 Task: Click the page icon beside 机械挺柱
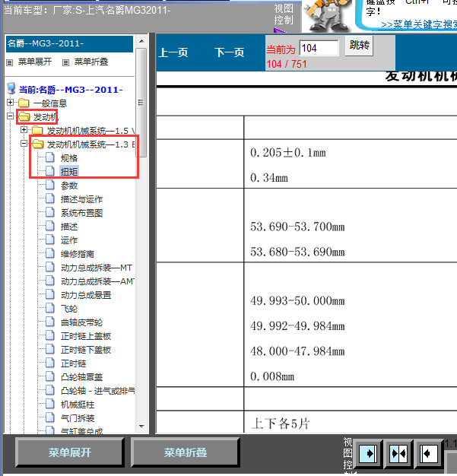[x=50, y=404]
